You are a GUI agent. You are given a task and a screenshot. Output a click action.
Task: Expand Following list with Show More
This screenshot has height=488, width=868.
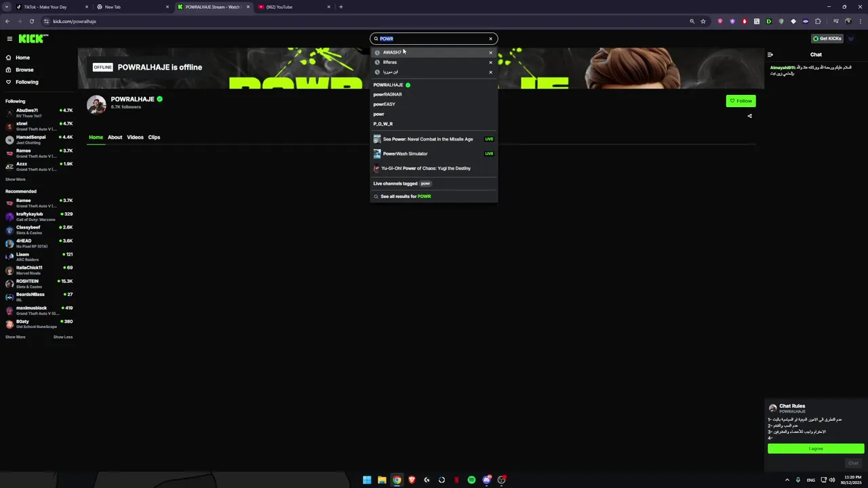(x=16, y=180)
